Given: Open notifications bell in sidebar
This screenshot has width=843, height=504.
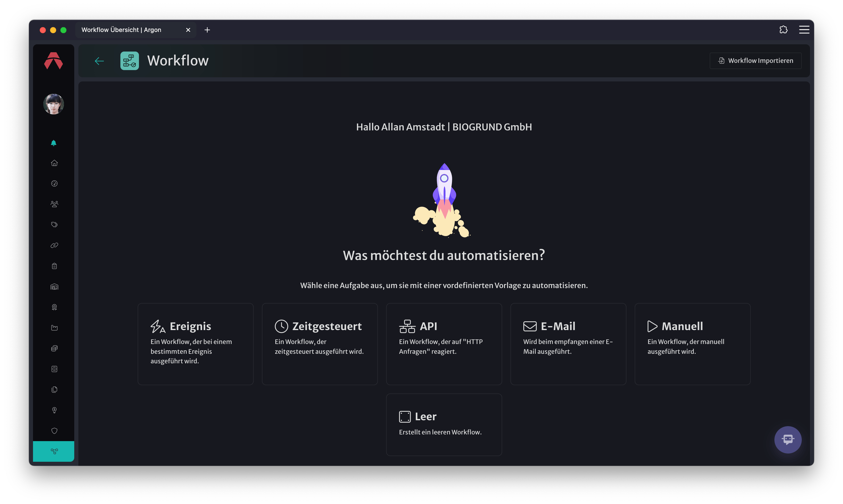Looking at the screenshot, I should 54,143.
